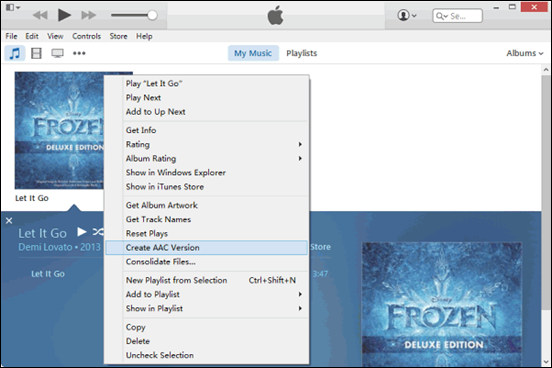552x368 pixels.
Task: Click the Demi Lovato artist link
Action: click(x=45, y=247)
